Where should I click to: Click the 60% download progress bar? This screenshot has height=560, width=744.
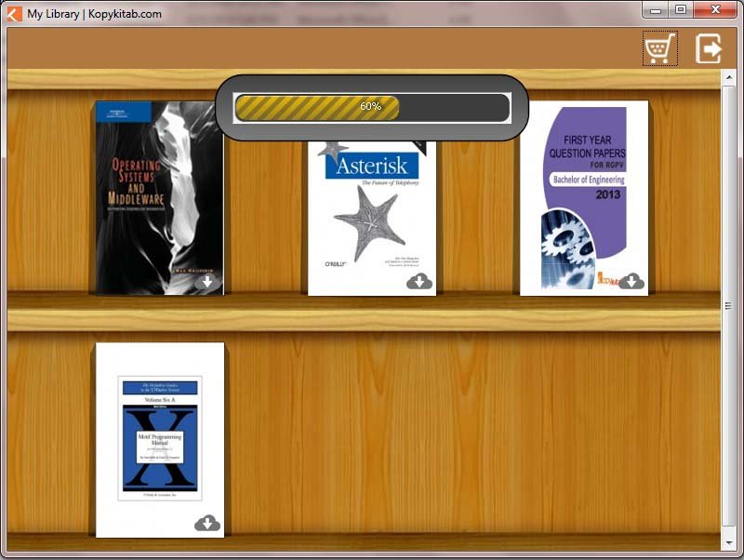(372, 108)
